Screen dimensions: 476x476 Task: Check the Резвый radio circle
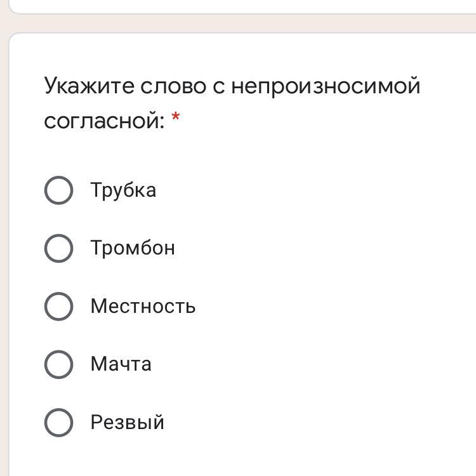[x=58, y=422]
